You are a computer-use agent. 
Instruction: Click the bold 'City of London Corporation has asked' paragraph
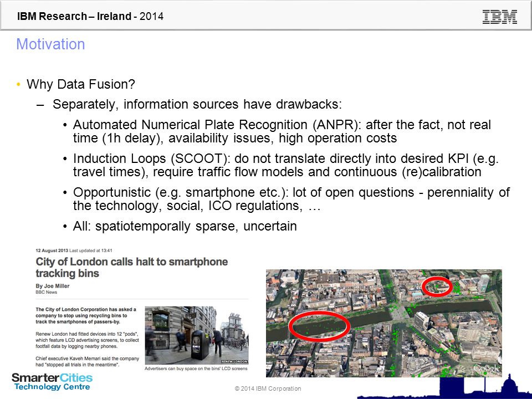(x=86, y=315)
